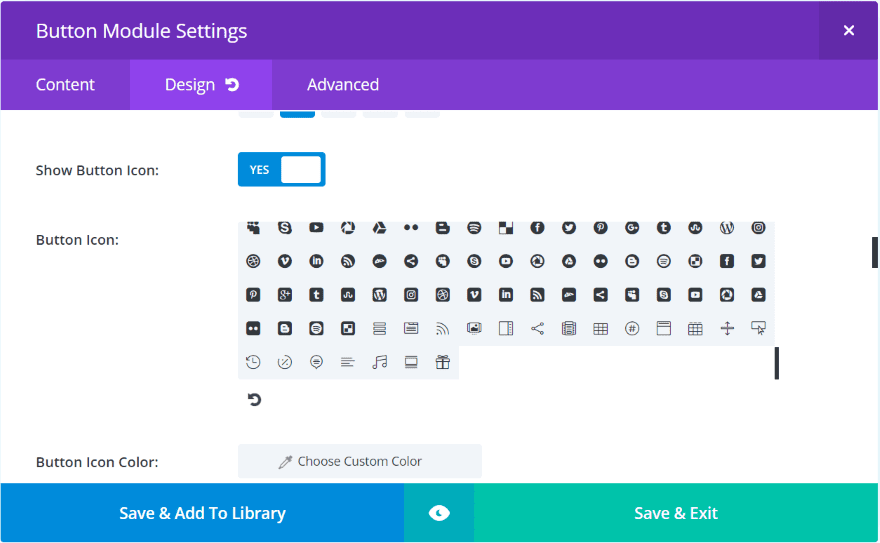880x543 pixels.
Task: Pick the mouse cursor click icon
Action: [x=758, y=328]
